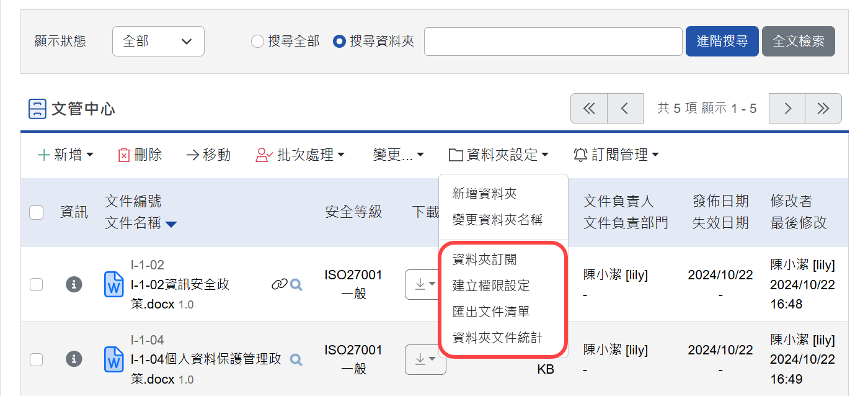Viewport: 868px width, 396px height.
Task: Click the 文管中心 archive icon
Action: click(37, 109)
